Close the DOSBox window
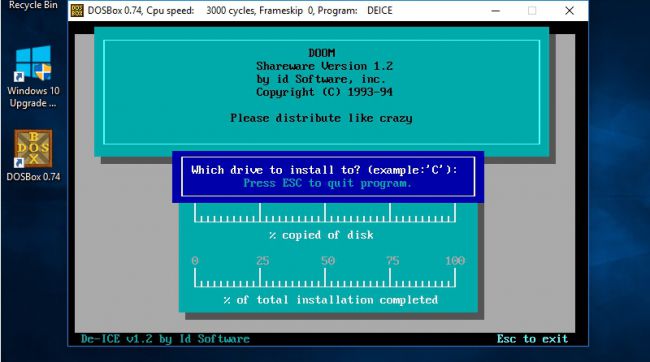Viewport: 650px width, 362px height. (x=570, y=11)
